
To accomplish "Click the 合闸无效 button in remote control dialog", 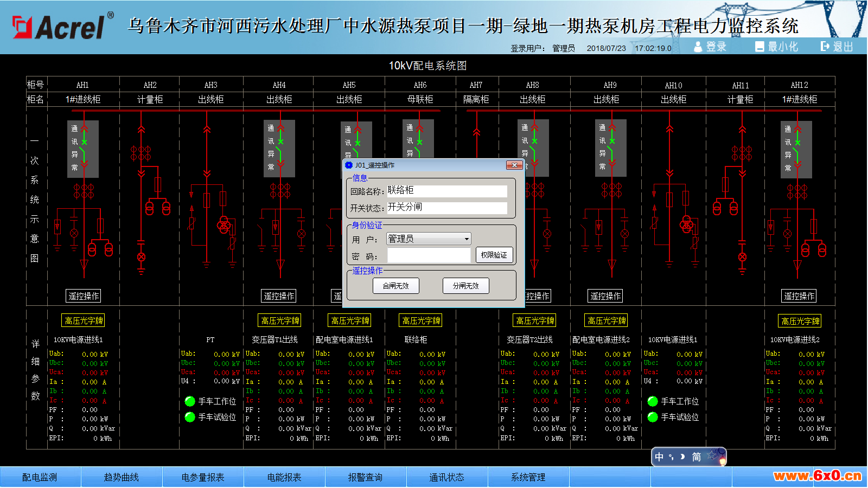I will tap(395, 286).
